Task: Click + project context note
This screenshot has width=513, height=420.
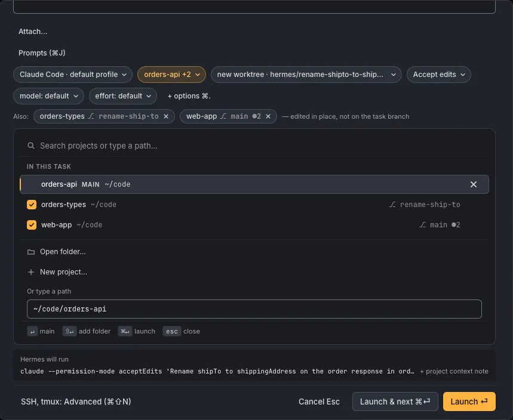Action: (x=454, y=371)
